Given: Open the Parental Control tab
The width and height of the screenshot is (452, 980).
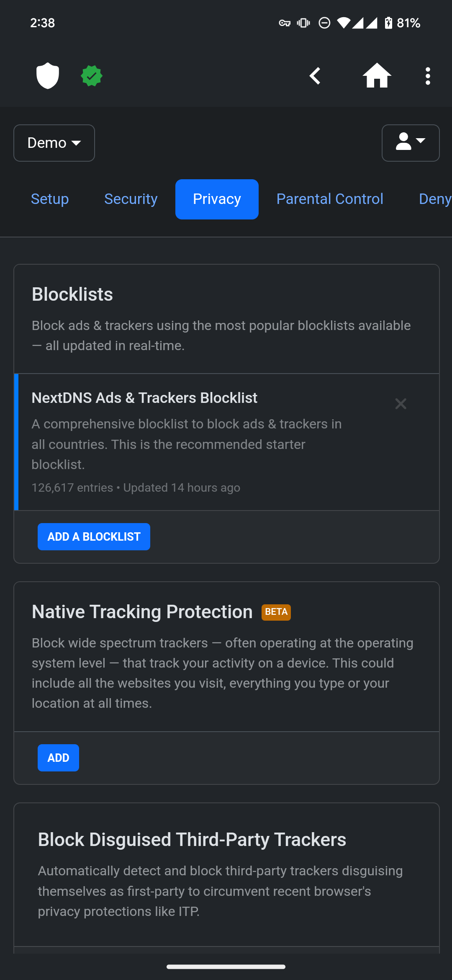Looking at the screenshot, I should click(x=330, y=199).
